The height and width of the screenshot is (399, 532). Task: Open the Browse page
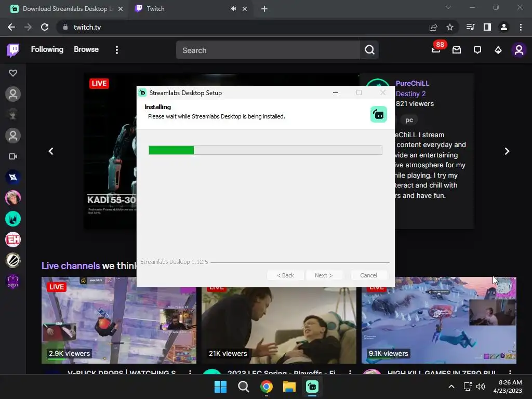[86, 49]
